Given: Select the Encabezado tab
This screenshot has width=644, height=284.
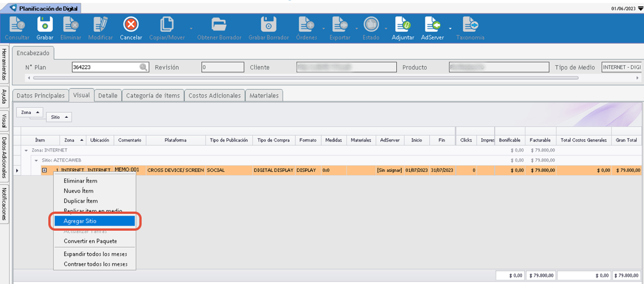Looking at the screenshot, I should (x=33, y=53).
